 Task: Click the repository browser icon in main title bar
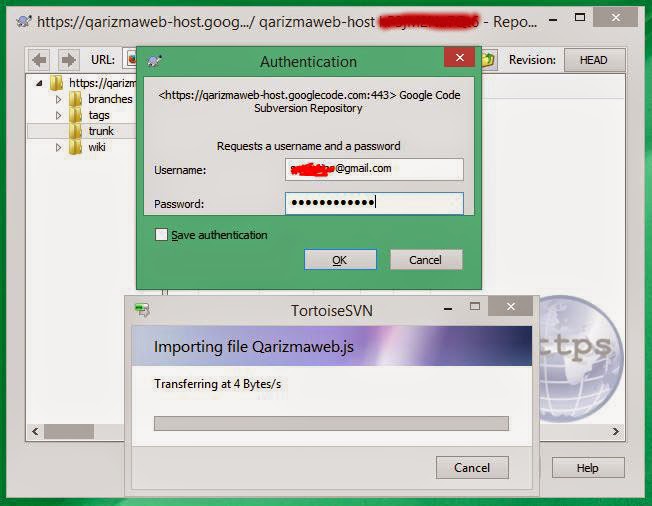(x=24, y=21)
